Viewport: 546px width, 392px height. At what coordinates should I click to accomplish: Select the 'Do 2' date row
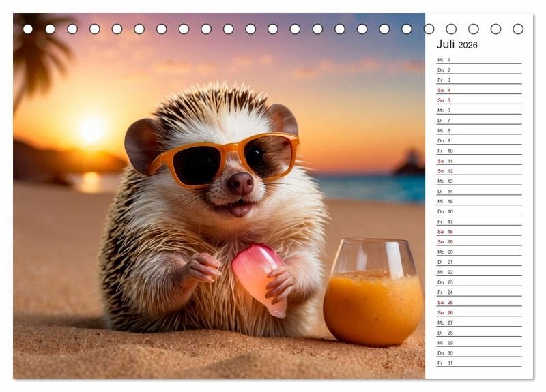click(479, 70)
